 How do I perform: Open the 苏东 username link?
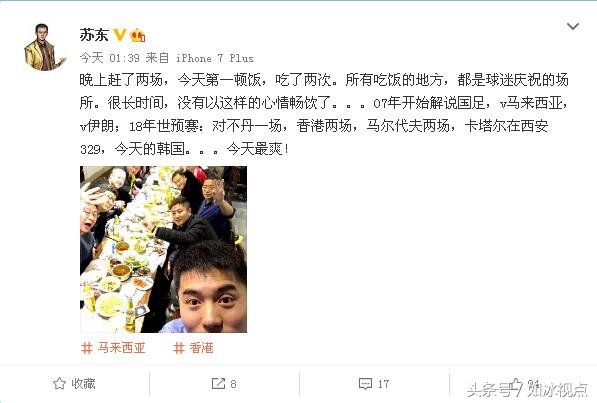pyautogui.click(x=94, y=35)
